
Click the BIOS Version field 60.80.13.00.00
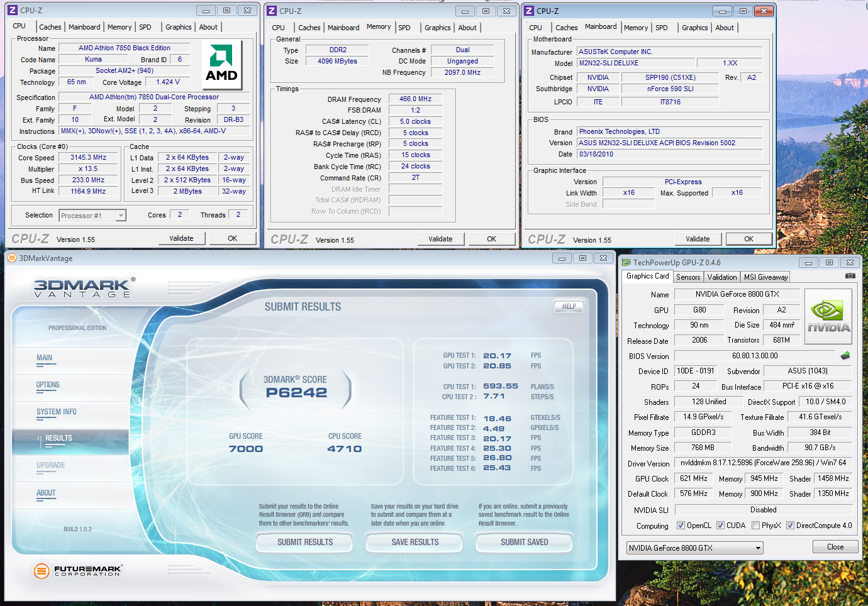pos(755,356)
